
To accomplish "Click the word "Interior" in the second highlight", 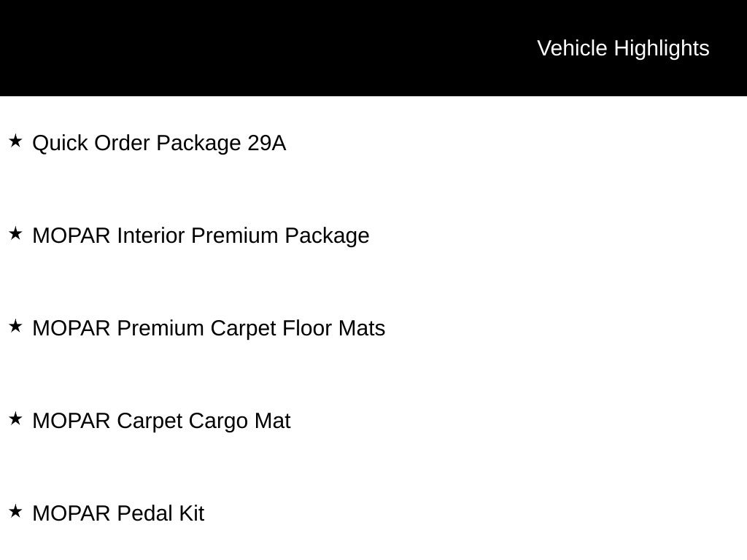I will click(x=150, y=236).
